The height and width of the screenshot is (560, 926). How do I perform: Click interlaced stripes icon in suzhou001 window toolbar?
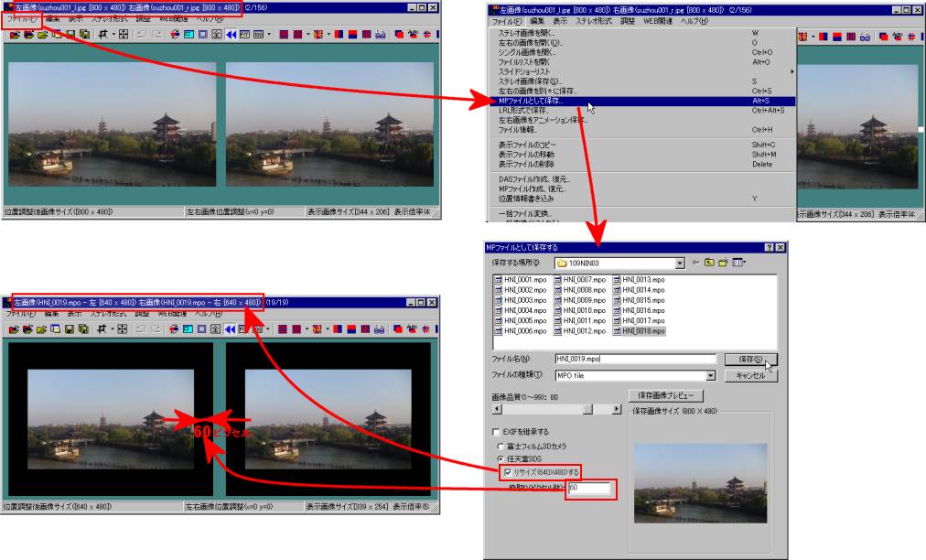pyautogui.click(x=284, y=34)
